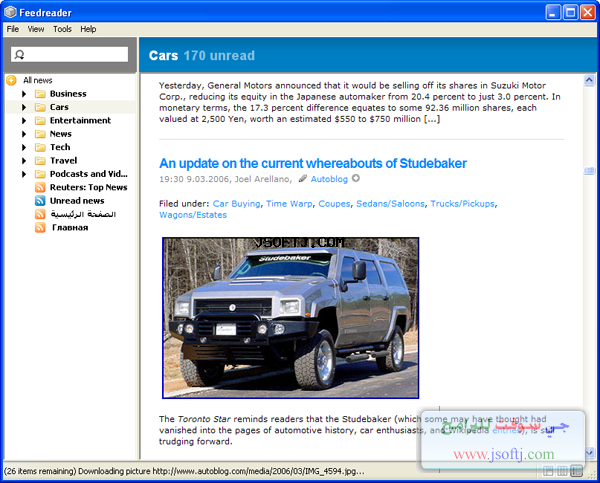Click the Entertainment folder icon
Image resolution: width=600 pixels, height=483 pixels.
[x=40, y=121]
